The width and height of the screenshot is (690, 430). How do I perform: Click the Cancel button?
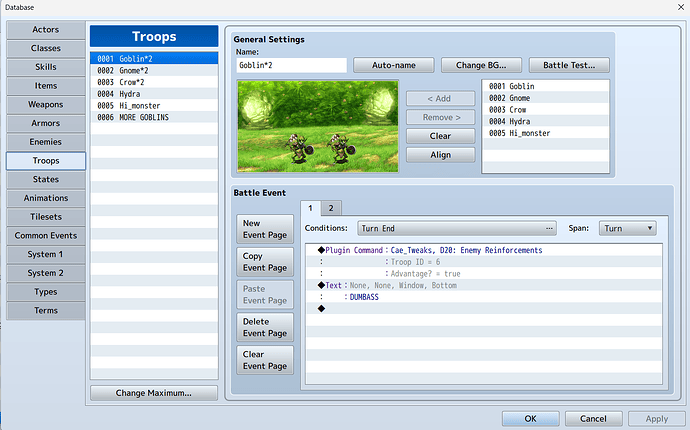pyautogui.click(x=593, y=419)
